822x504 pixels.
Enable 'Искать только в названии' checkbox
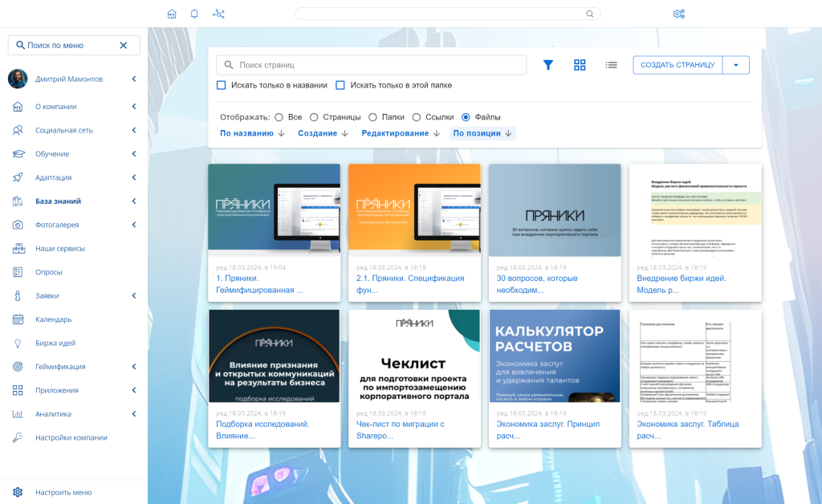tap(222, 85)
